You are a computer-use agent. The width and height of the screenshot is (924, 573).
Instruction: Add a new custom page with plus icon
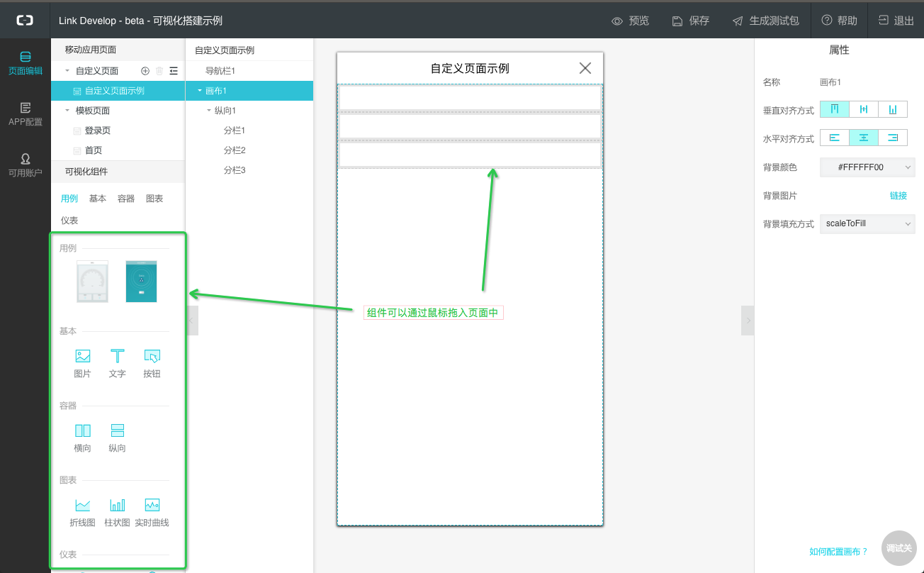[145, 71]
